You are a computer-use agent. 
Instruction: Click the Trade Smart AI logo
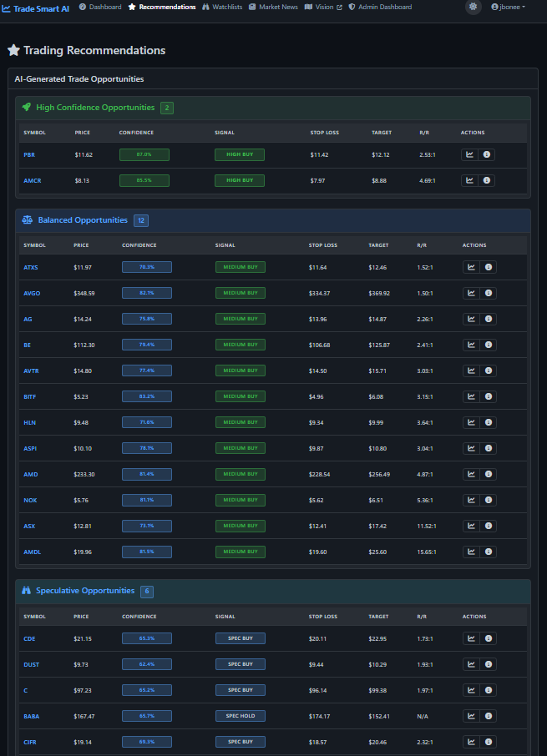[x=35, y=8]
